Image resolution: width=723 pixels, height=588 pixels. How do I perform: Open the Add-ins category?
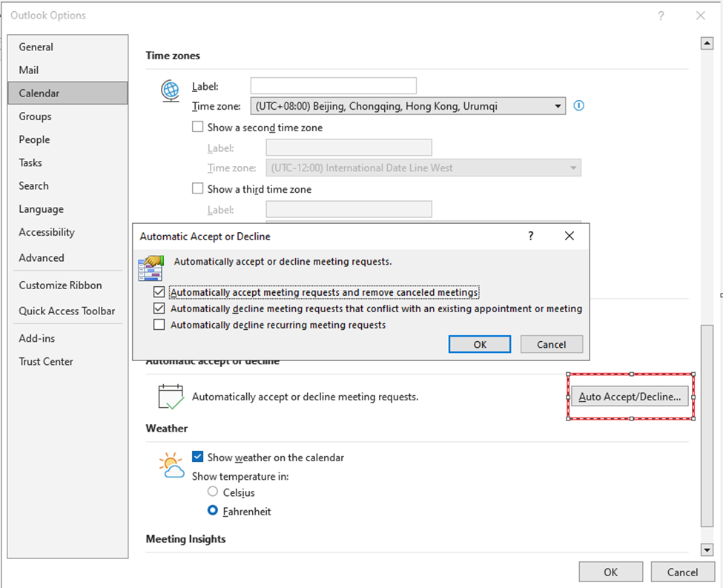click(67, 339)
